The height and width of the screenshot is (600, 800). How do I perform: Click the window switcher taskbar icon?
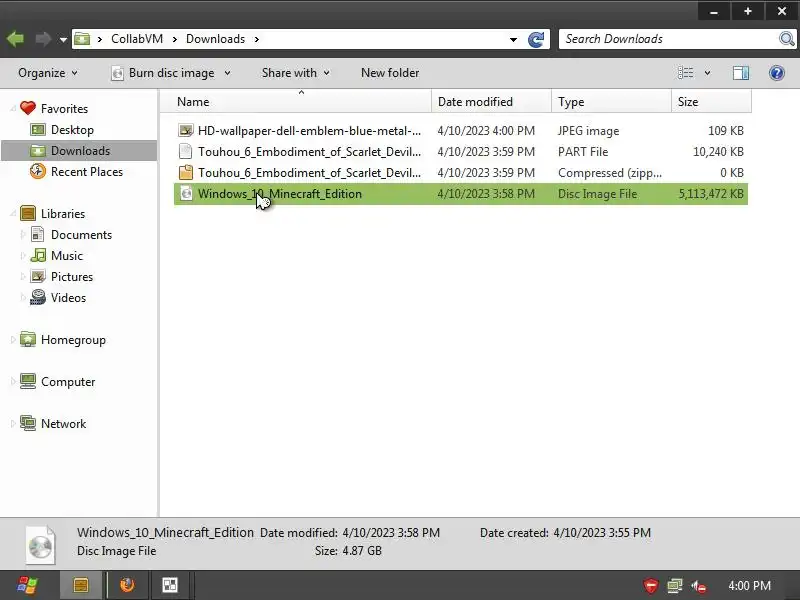coord(169,585)
